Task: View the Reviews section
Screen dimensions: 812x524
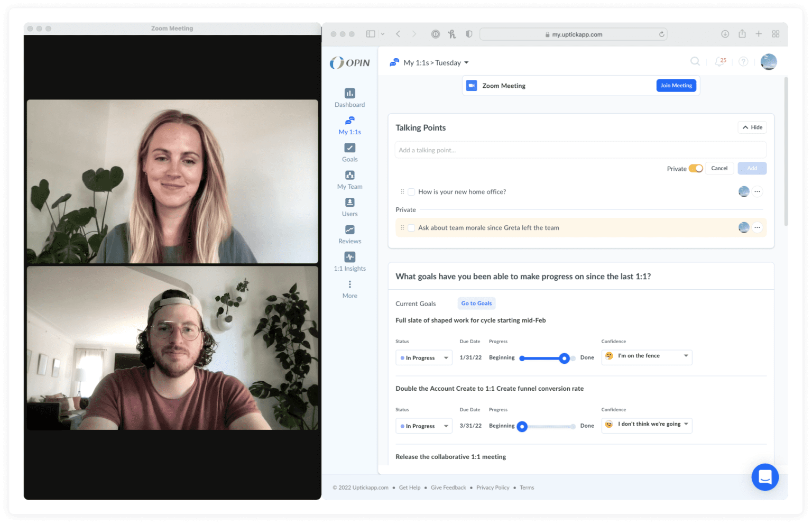Action: 349,234
